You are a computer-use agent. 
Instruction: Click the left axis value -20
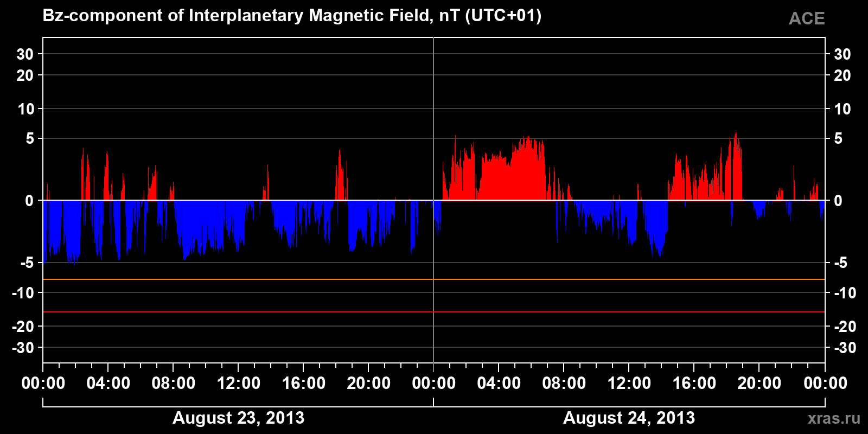pyautogui.click(x=23, y=327)
